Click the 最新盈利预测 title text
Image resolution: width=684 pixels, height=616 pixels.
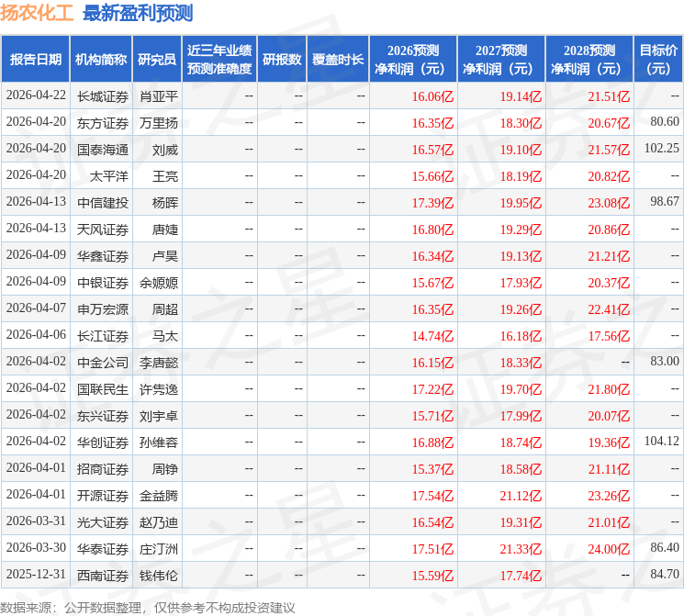tap(138, 13)
